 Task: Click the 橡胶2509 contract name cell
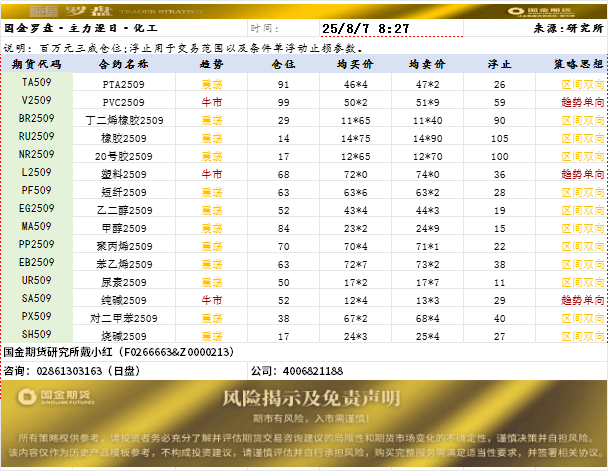[124, 138]
